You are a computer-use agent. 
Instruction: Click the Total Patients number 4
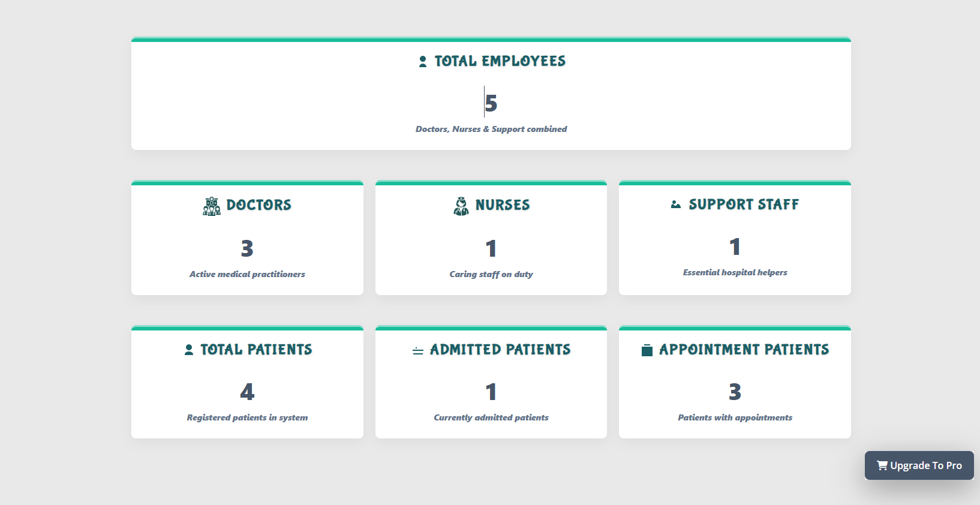[247, 393]
